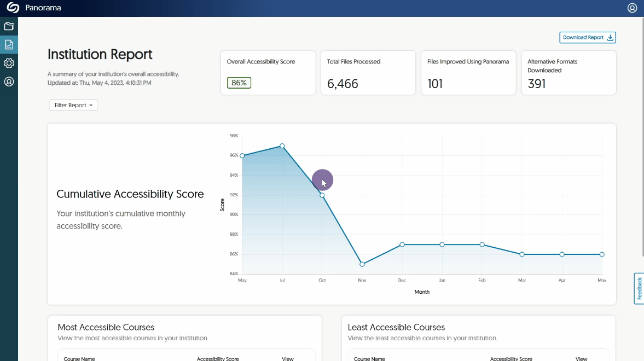Screen dimensions: 644x361
Task: Select the Oct data point on the chart
Action: pyautogui.click(x=322, y=195)
